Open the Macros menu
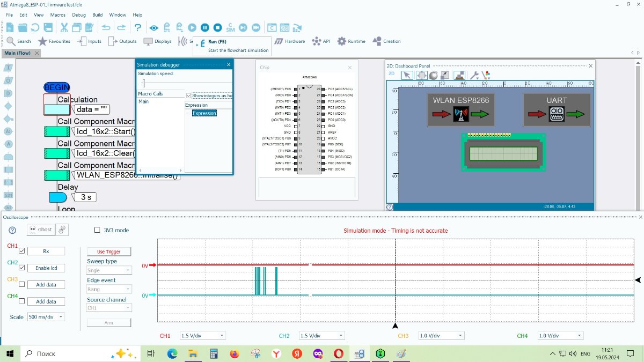644x362 pixels. coord(58,15)
